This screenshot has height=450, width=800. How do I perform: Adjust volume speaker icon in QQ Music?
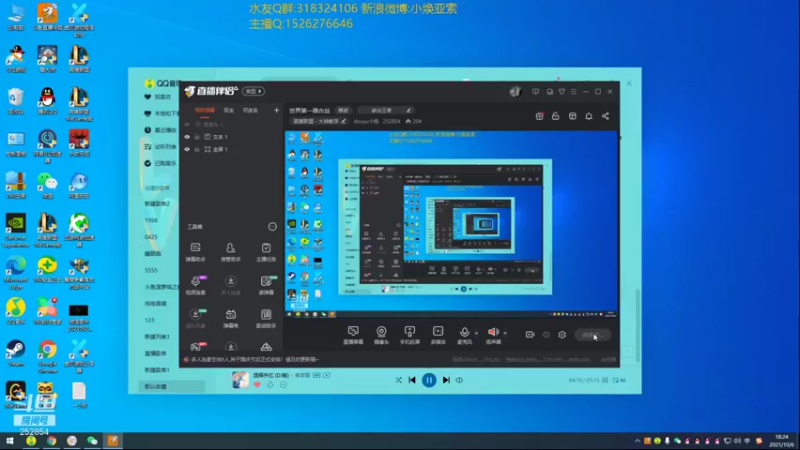459,380
